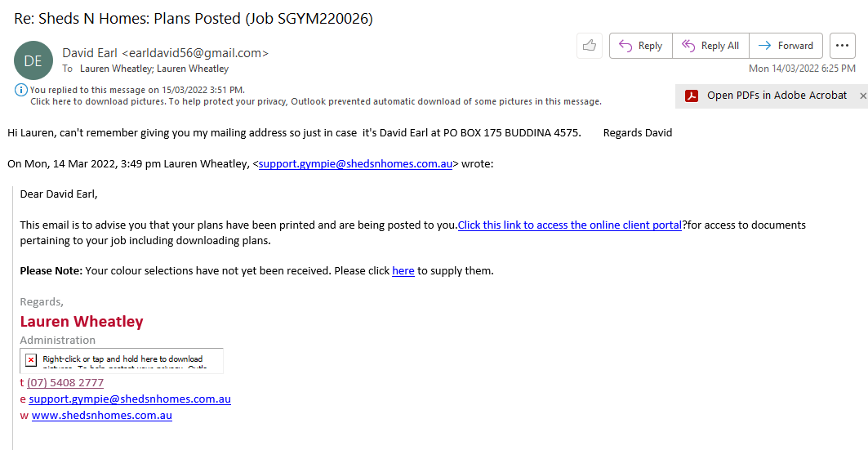Dismiss the Adobe Acrobat banner
Screen dimensions: 868x450
coord(863,96)
